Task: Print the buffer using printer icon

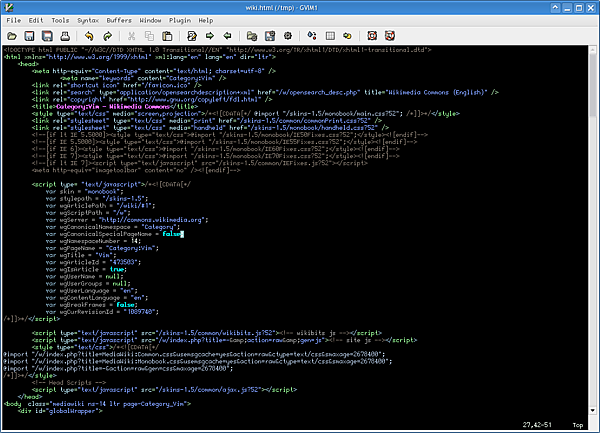Action: (x=64, y=35)
